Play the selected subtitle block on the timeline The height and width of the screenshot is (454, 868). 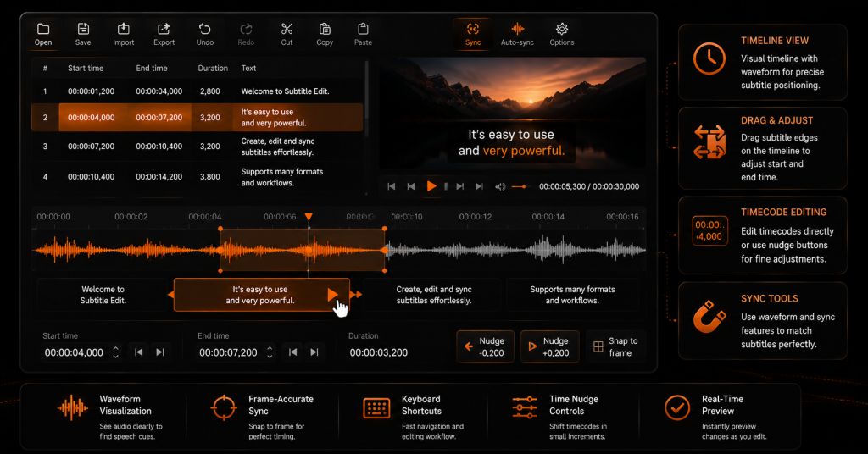click(x=332, y=295)
